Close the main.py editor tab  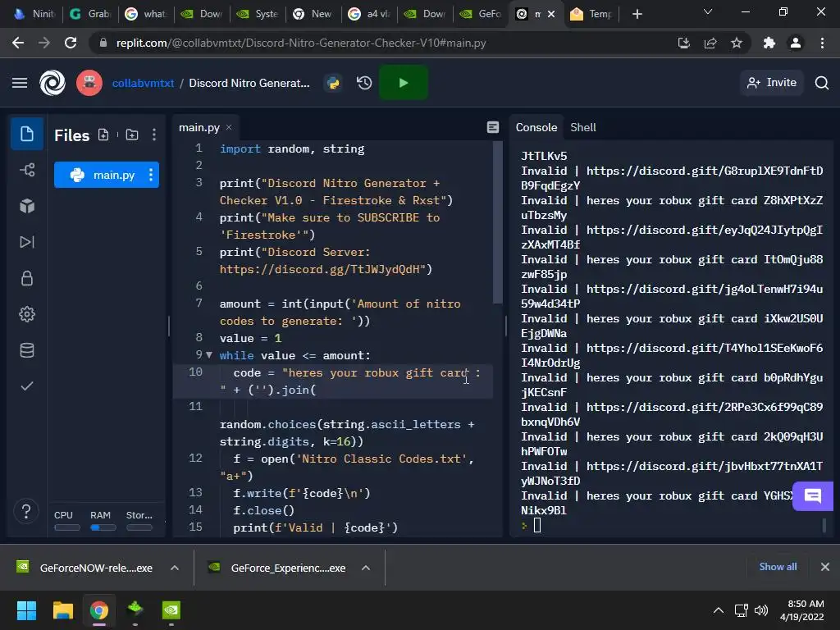point(229,127)
